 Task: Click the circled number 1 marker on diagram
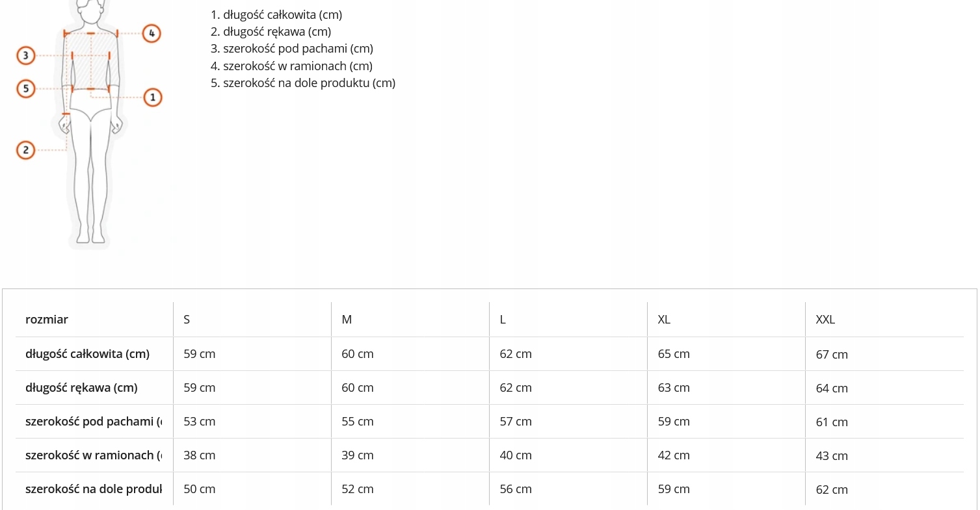pyautogui.click(x=152, y=97)
